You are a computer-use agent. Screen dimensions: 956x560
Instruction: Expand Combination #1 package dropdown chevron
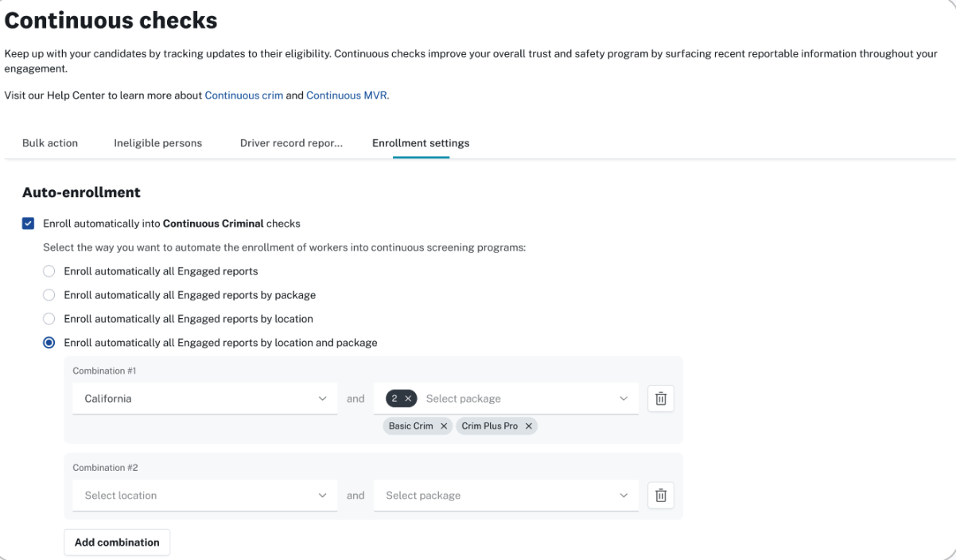pos(624,399)
